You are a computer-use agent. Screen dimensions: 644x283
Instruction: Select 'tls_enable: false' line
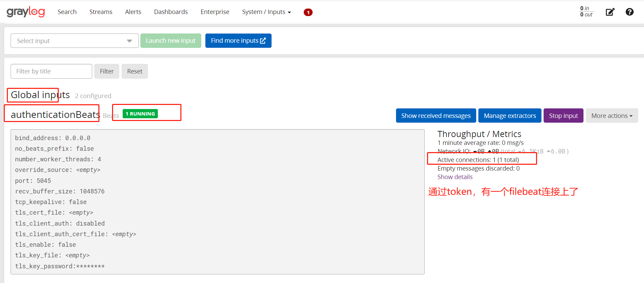coord(45,244)
